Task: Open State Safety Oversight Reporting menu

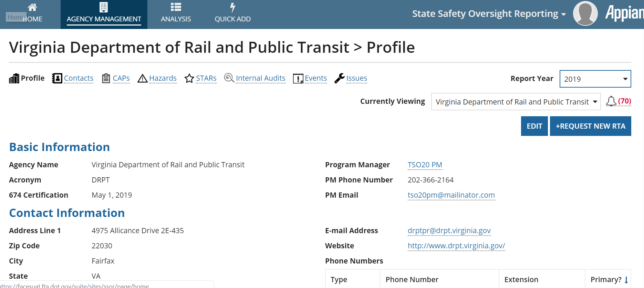Action: [x=489, y=14]
